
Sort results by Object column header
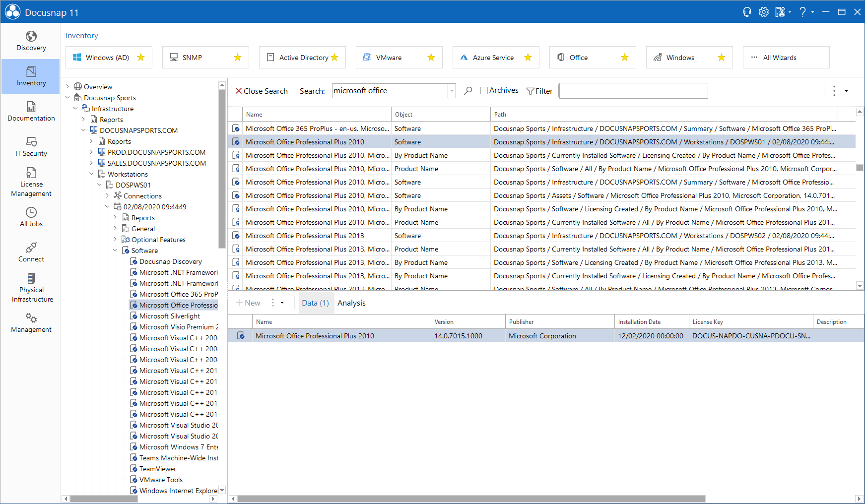[x=441, y=114]
